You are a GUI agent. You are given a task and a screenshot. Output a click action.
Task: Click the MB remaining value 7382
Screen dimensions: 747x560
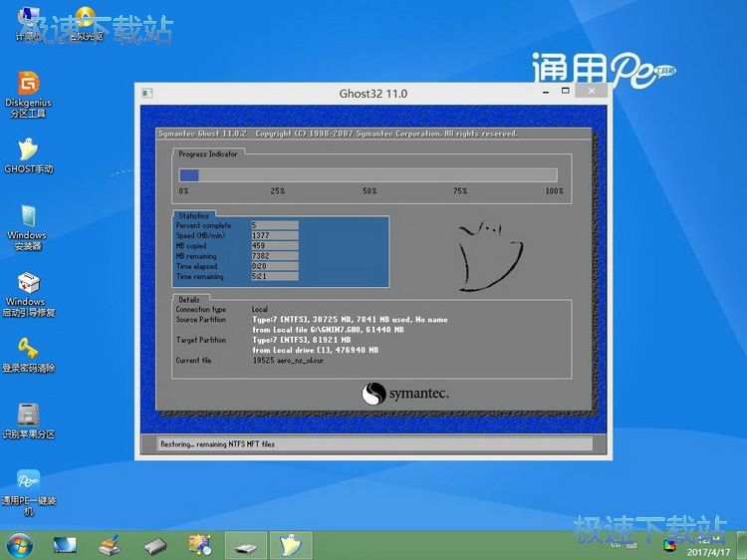(x=275, y=256)
